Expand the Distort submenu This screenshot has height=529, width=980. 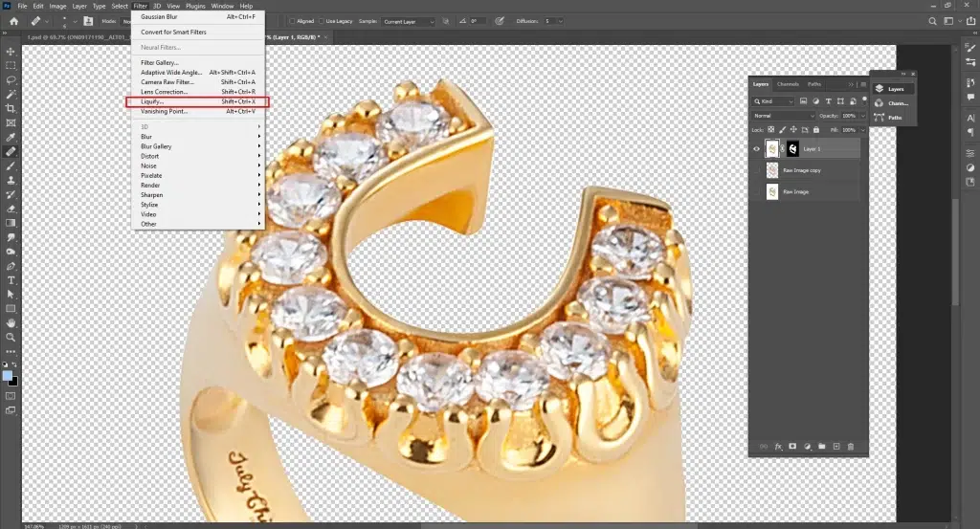pos(199,156)
